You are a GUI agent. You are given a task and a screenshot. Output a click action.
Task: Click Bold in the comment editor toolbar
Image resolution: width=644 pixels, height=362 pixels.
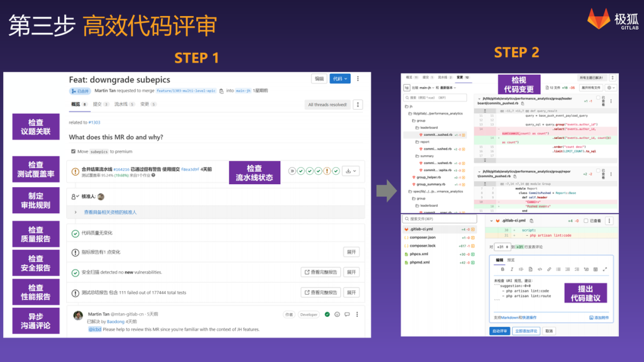[x=502, y=270]
